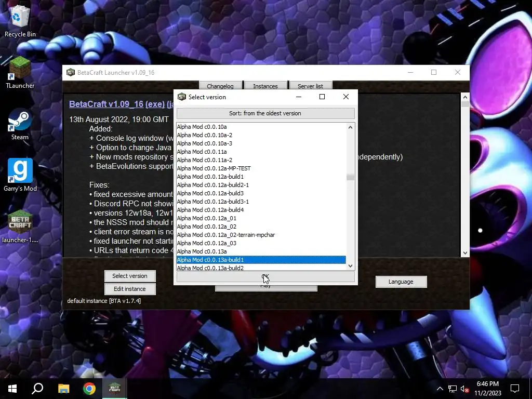Switch to the Changelog tab

(220, 86)
